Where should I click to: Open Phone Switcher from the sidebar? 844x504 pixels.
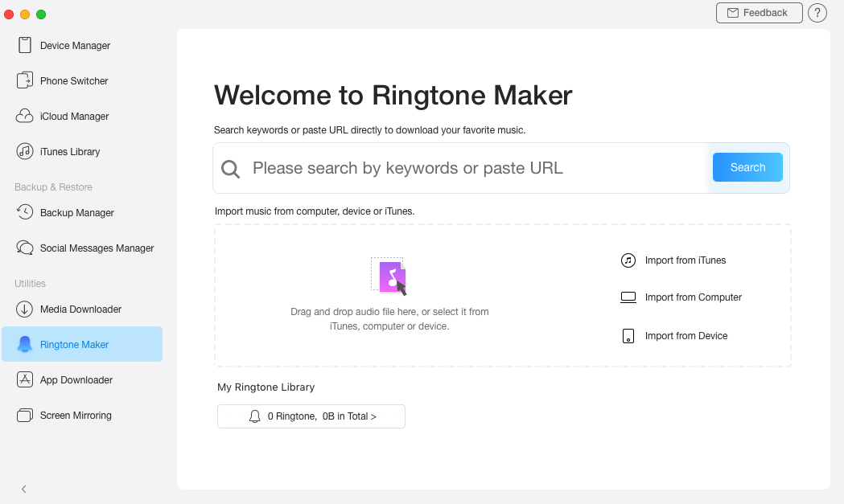coord(73,81)
